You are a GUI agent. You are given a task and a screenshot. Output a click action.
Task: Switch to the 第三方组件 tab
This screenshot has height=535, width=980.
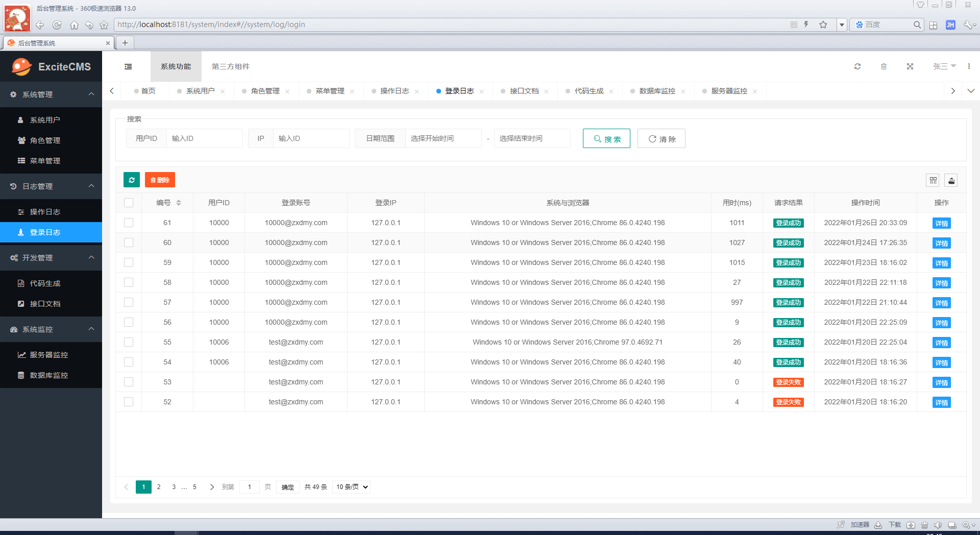tap(230, 66)
